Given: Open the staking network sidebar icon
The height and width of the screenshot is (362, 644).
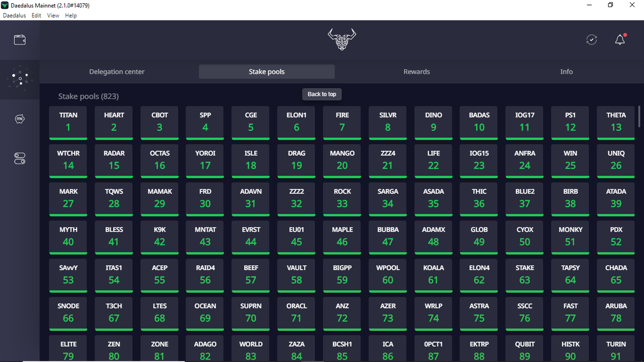Looking at the screenshot, I should [20, 79].
